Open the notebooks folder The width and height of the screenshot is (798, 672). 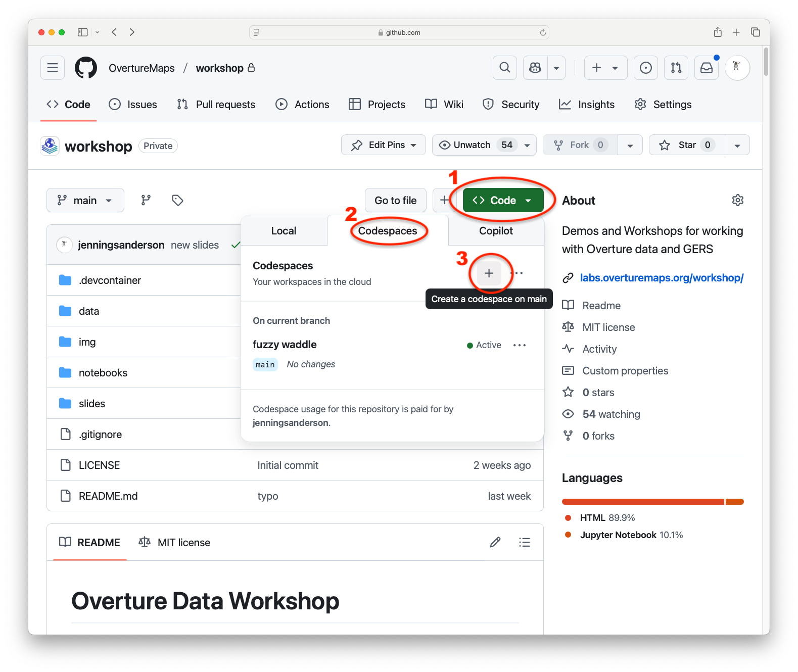pyautogui.click(x=103, y=373)
